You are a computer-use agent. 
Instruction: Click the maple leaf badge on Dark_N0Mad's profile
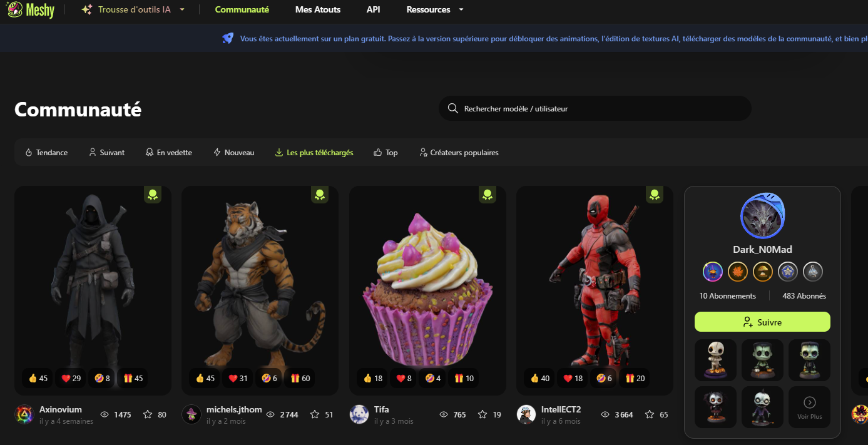point(738,272)
